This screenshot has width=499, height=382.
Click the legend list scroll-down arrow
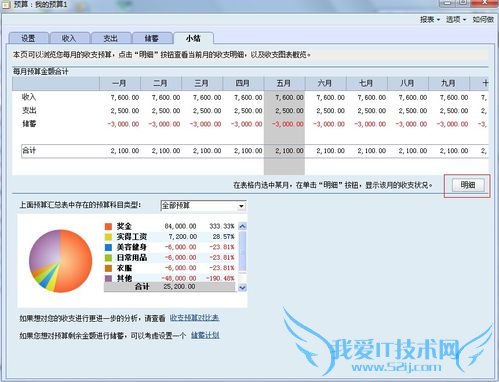pyautogui.click(x=243, y=287)
